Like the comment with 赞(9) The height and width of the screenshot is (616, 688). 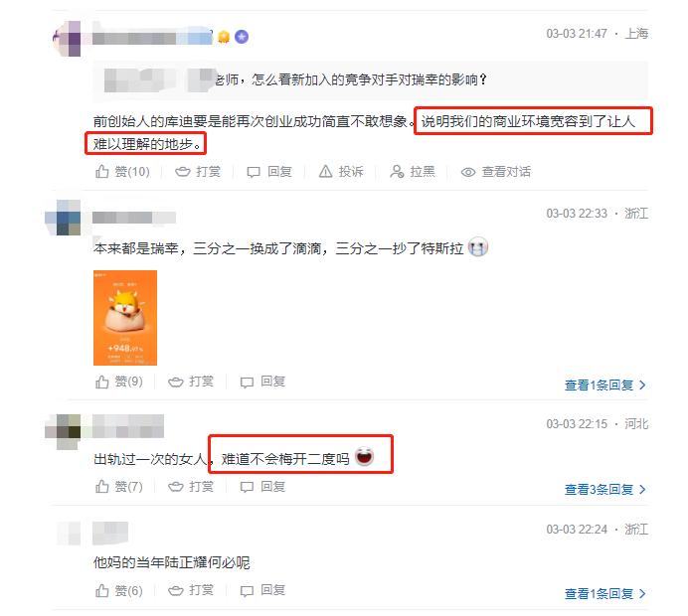(119, 382)
